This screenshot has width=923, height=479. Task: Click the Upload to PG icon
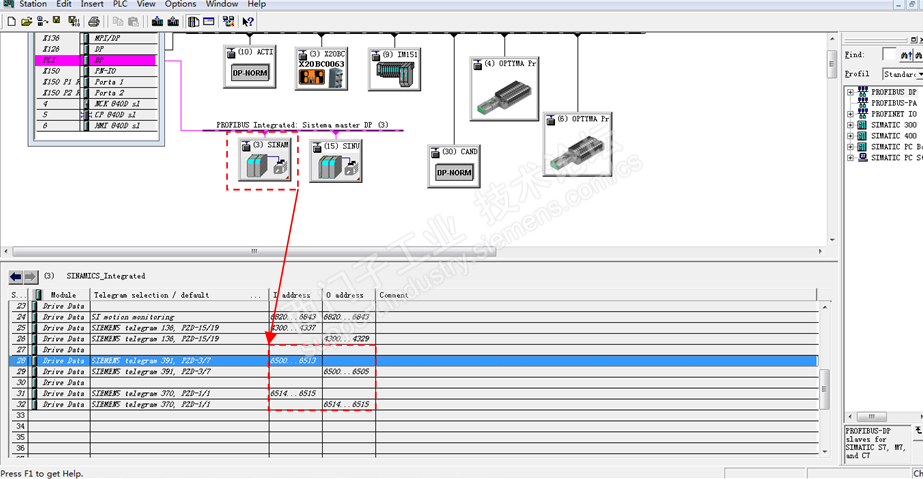point(173,22)
